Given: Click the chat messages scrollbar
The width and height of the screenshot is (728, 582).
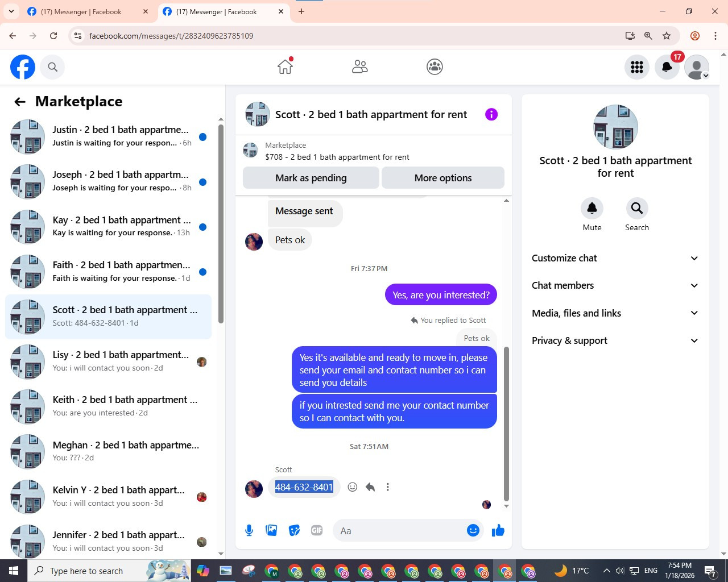Looking at the screenshot, I should [x=506, y=423].
